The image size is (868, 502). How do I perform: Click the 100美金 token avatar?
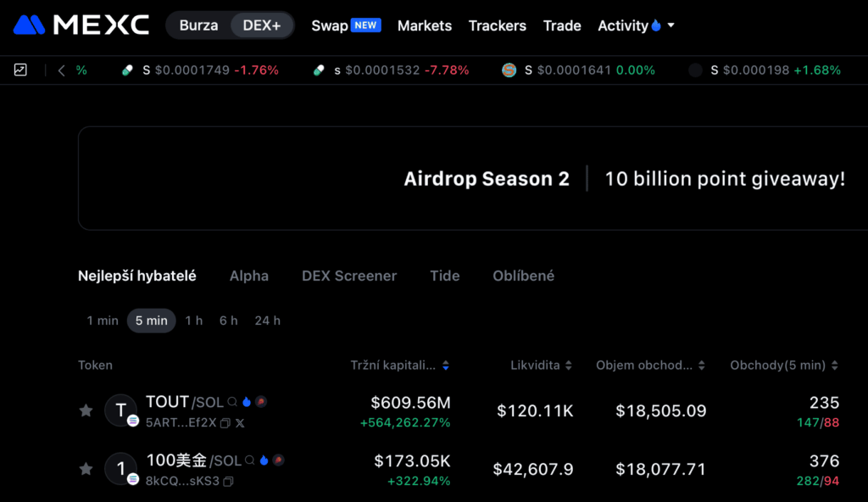(x=120, y=469)
